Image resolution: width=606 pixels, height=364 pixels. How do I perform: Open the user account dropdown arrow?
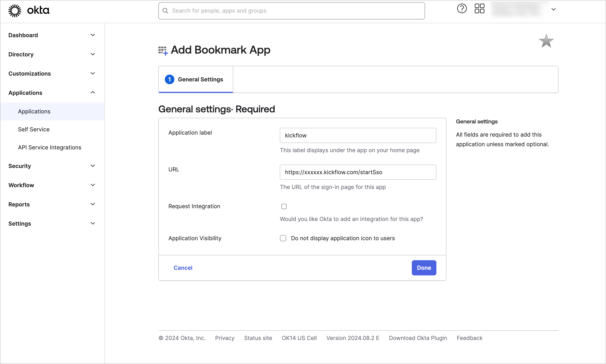[554, 9]
